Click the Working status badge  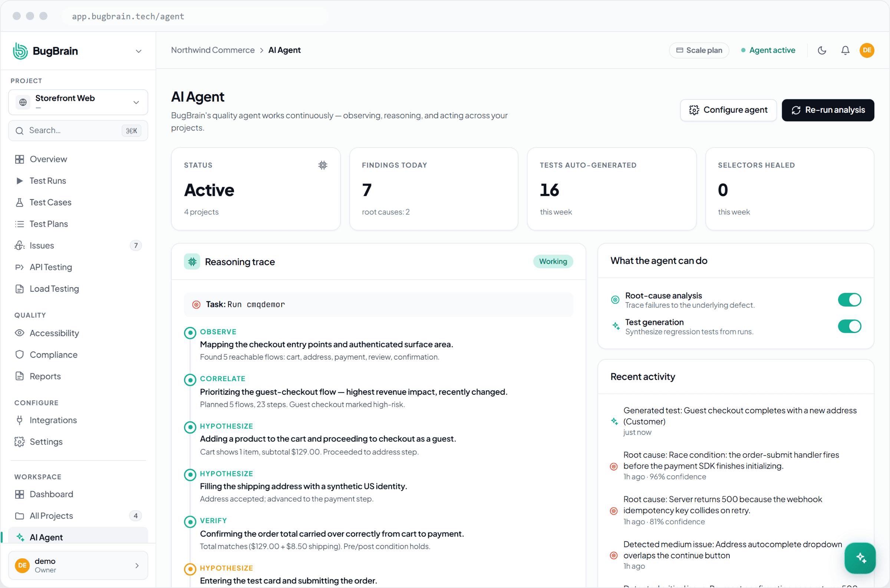(x=553, y=261)
